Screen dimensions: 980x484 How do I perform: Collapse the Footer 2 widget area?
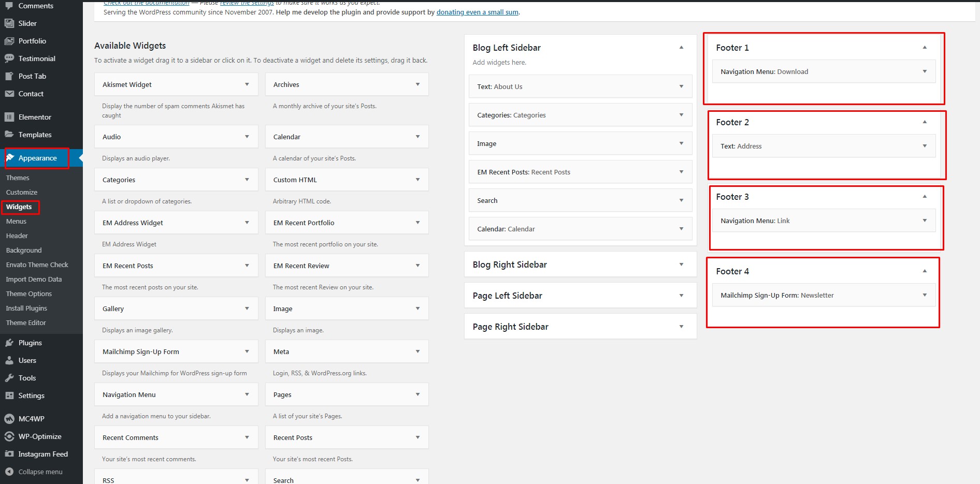tap(925, 122)
